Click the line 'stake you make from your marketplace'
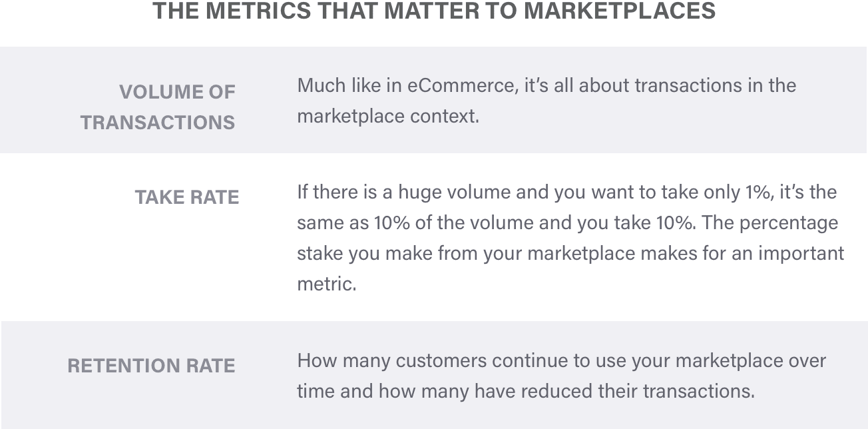 (570, 254)
